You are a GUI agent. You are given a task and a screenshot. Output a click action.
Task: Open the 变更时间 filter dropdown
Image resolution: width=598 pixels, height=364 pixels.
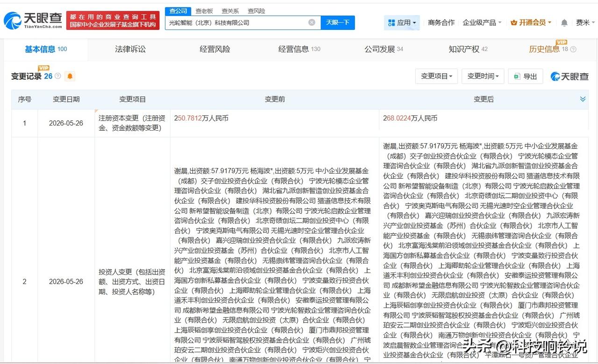point(483,76)
